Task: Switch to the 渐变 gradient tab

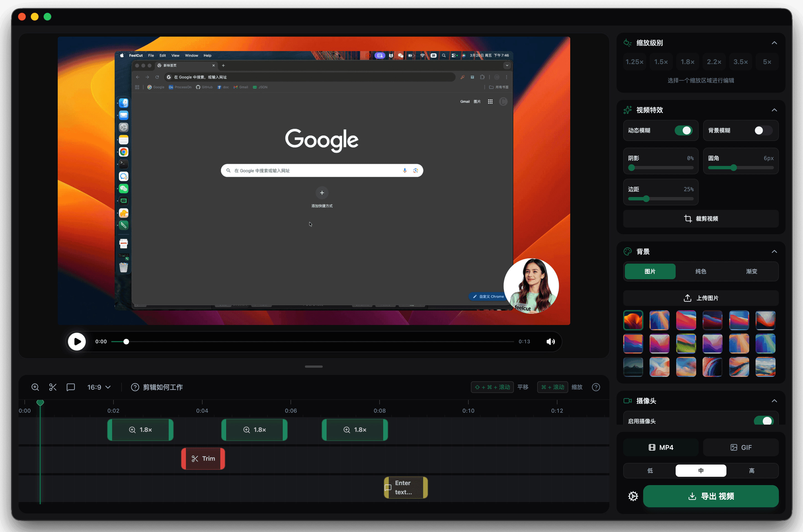Action: pos(751,271)
